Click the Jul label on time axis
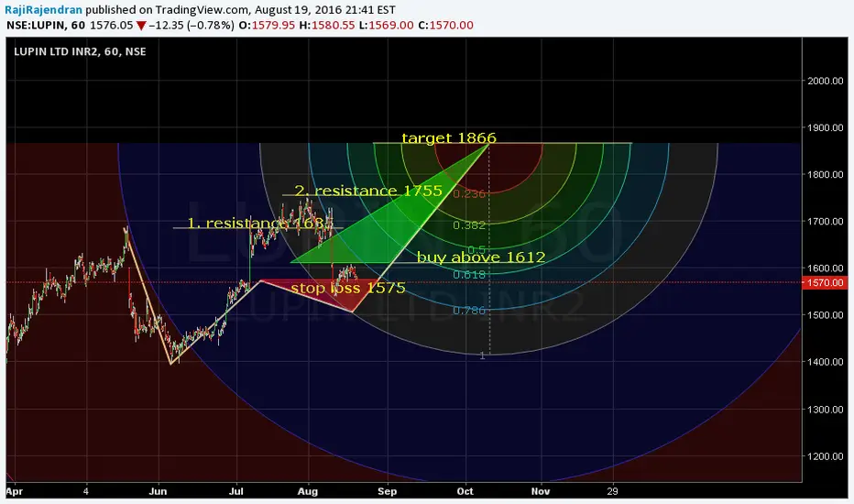Screen dimensions: 854x504 tap(236, 491)
